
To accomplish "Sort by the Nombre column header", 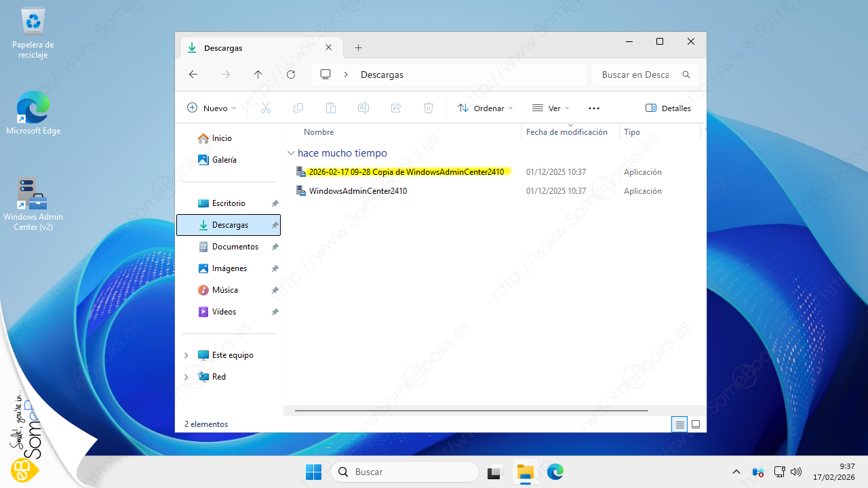I will coord(319,132).
